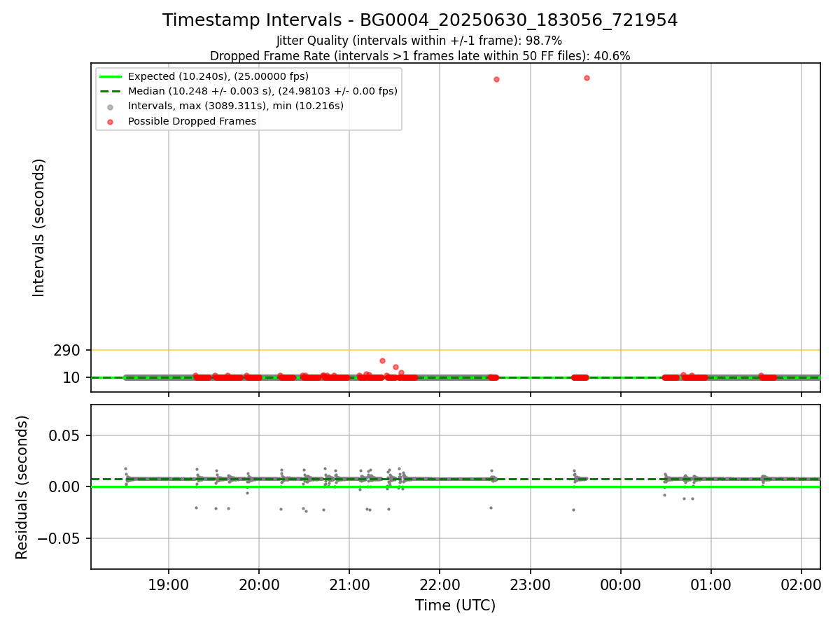Click the 0.00 residuals tick label
The image size is (840, 630).
pos(64,486)
